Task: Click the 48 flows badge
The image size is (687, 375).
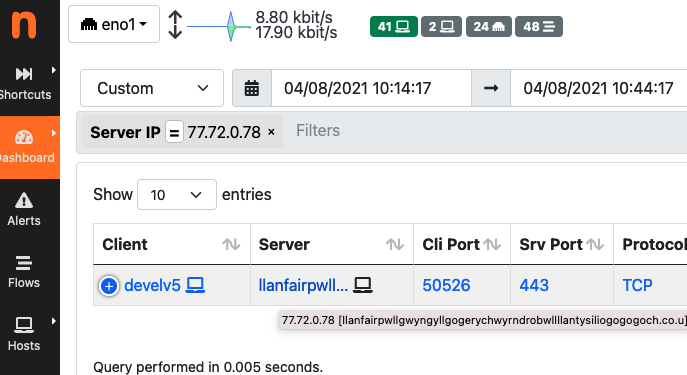Action: click(539, 27)
